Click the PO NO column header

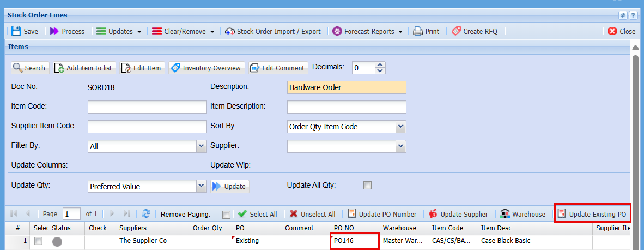pyautogui.click(x=355, y=228)
